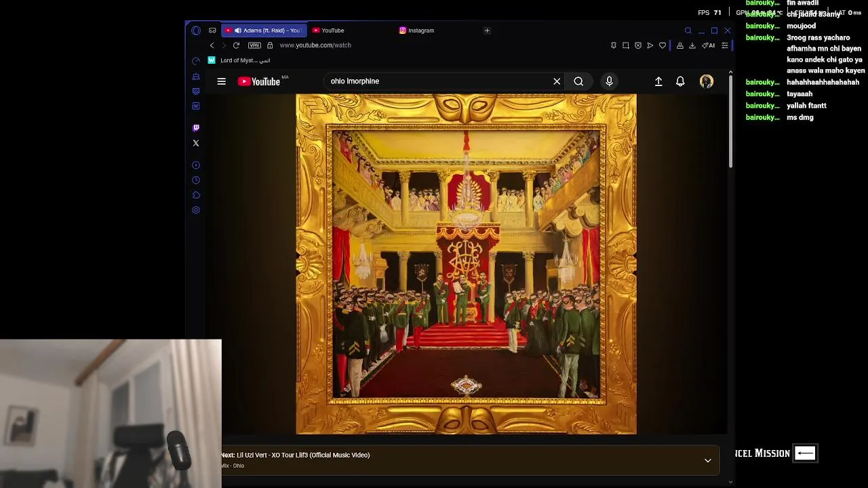Take a snapshot with the toolbar capture icon
868x488 pixels.
click(x=626, y=45)
